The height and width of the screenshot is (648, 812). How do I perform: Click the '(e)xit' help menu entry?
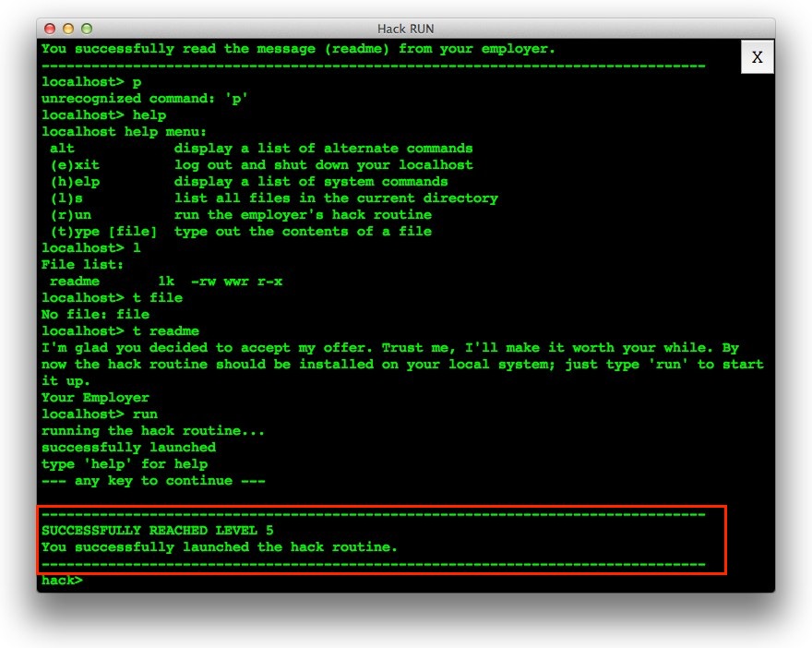[x=75, y=165]
